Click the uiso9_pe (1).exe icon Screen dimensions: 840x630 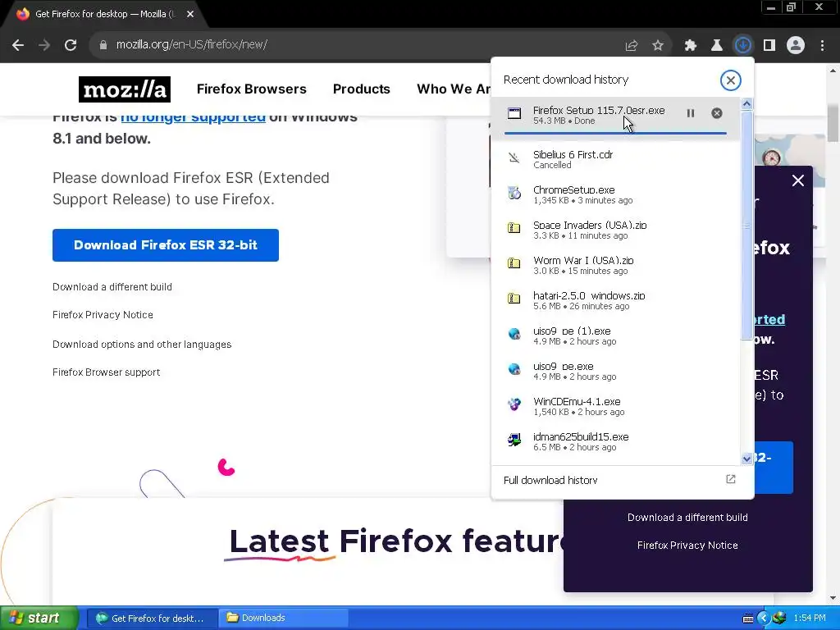[x=514, y=335]
